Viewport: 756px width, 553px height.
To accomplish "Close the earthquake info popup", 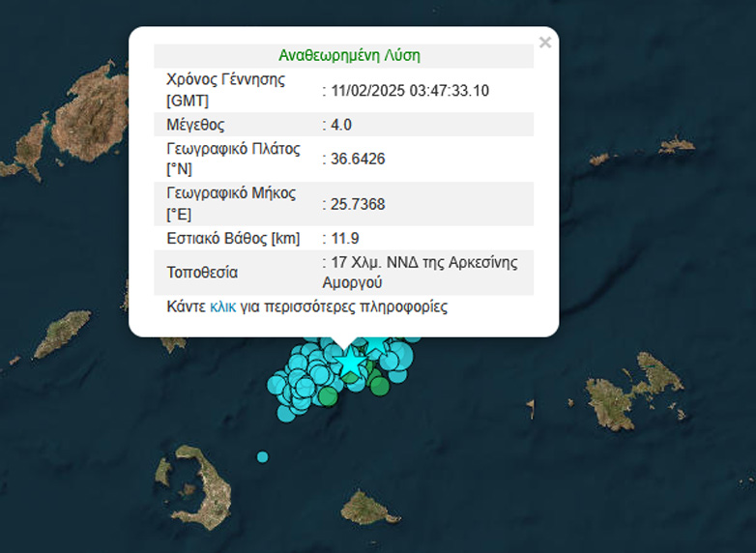I will pos(545,43).
